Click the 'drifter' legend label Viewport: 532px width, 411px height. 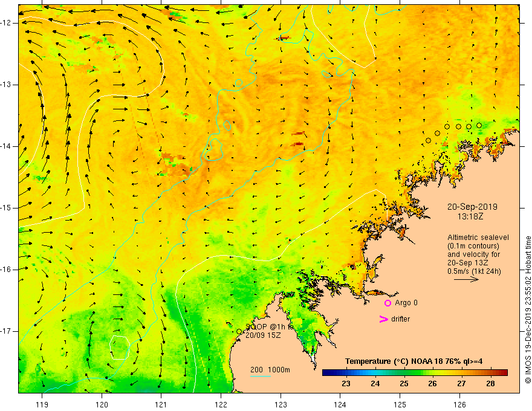tap(400, 319)
